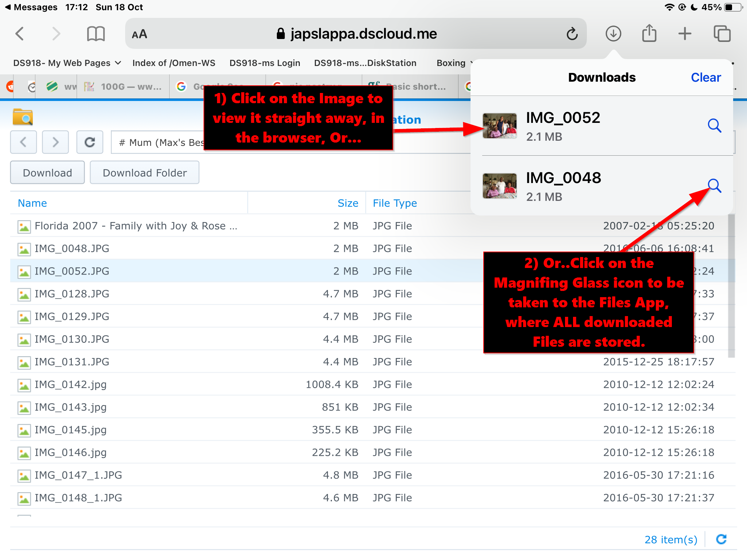747x560 pixels.
Task: Open the IMG_0052 download thumbnail
Action: pyautogui.click(x=500, y=126)
